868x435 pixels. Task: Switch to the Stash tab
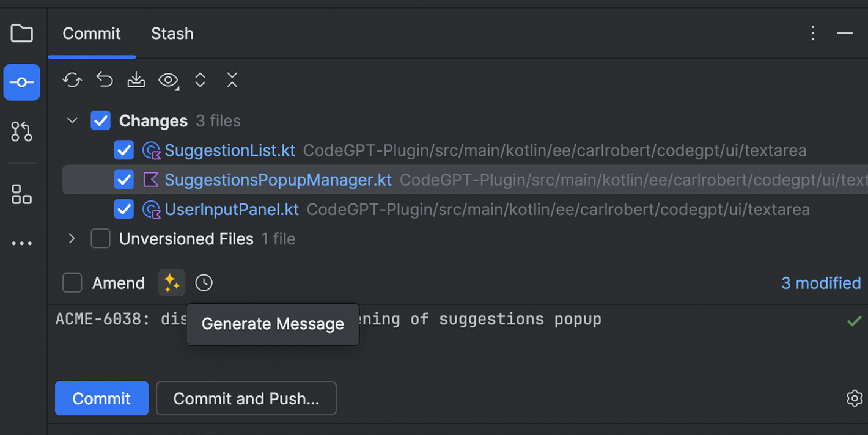tap(172, 34)
